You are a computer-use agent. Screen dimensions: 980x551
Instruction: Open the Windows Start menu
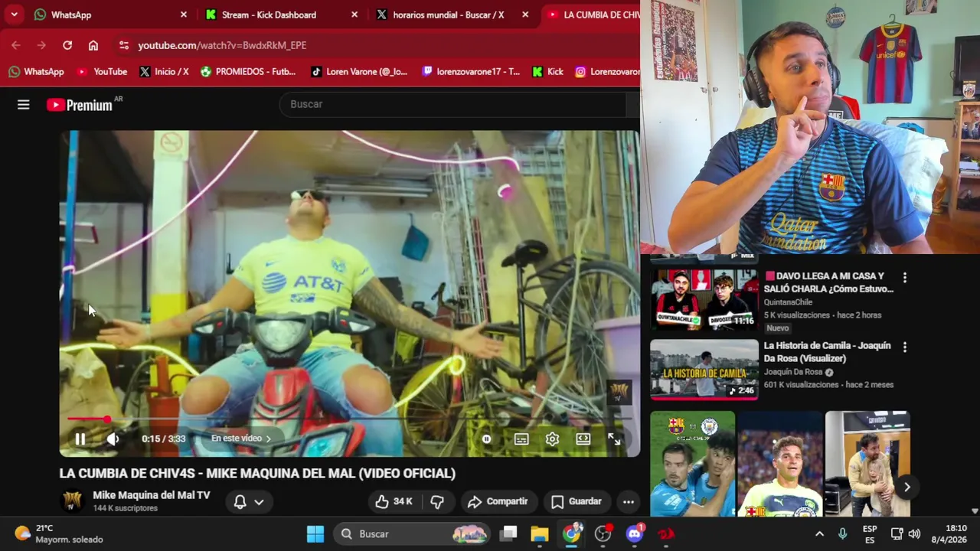315,534
